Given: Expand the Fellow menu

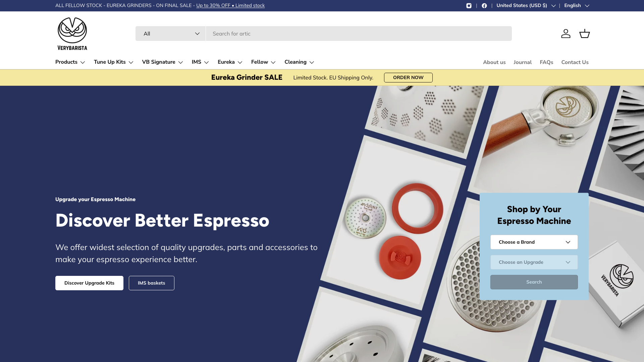Looking at the screenshot, I should (x=263, y=62).
